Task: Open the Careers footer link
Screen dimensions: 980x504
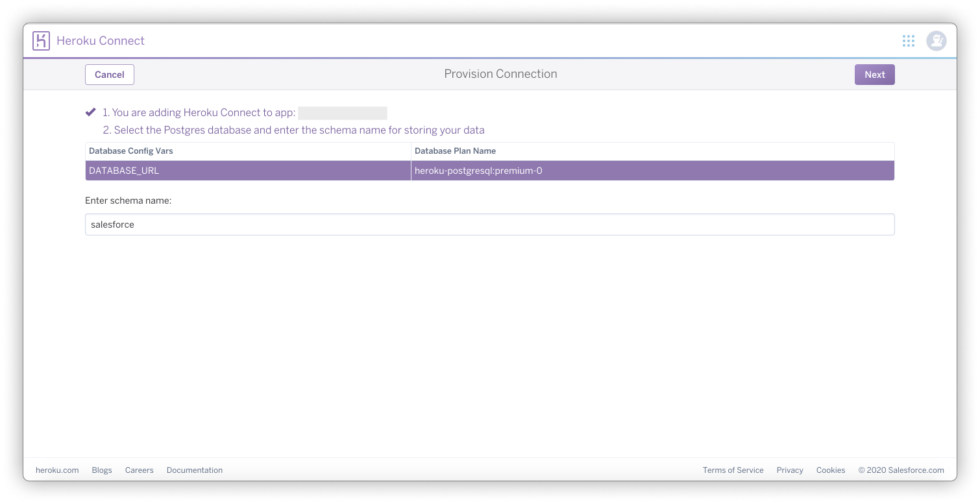Action: point(140,470)
